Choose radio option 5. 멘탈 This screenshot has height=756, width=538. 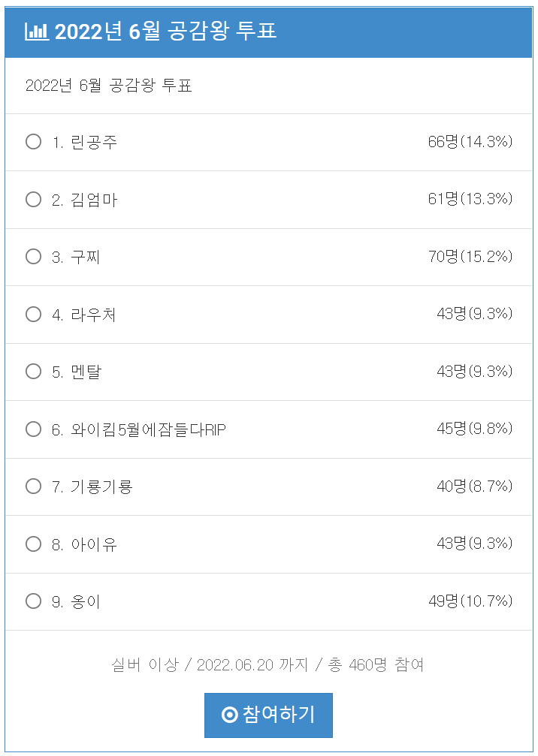point(33,372)
